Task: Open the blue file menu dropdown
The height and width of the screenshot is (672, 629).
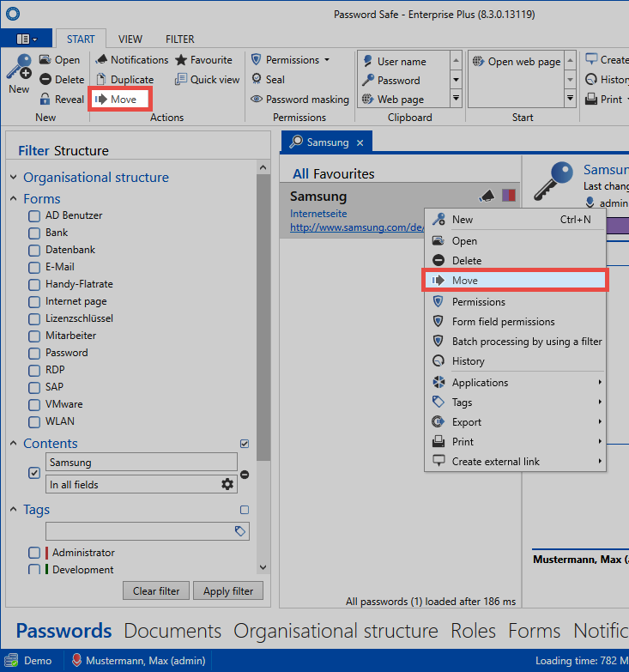Action: [27, 39]
